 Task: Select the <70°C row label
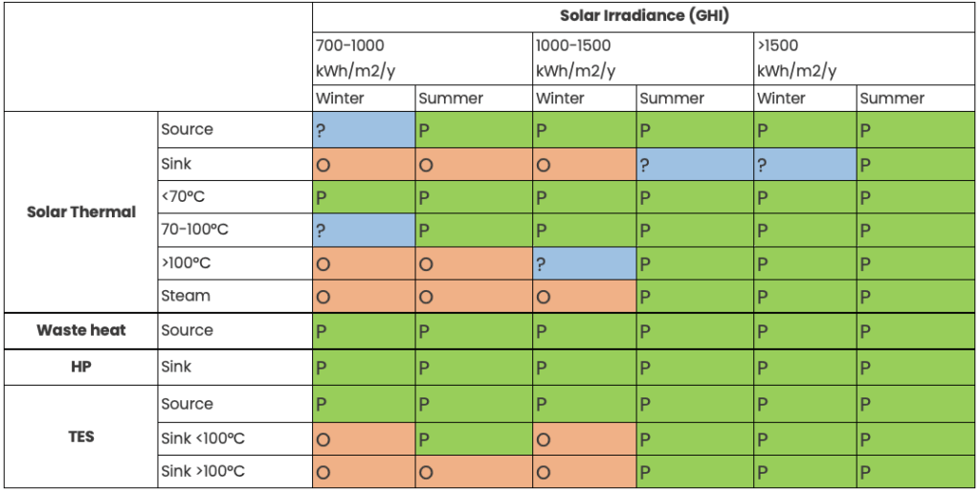183,196
